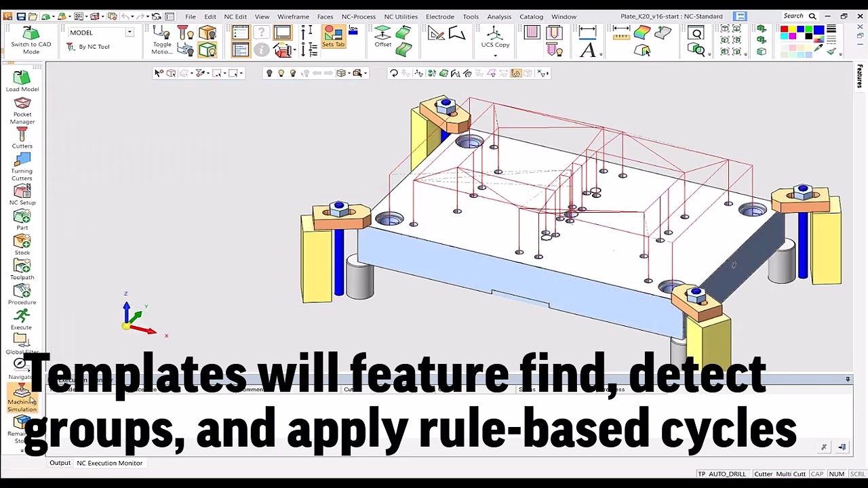Switch to the Output tab
Viewport: 868px width, 488px height.
click(60, 463)
